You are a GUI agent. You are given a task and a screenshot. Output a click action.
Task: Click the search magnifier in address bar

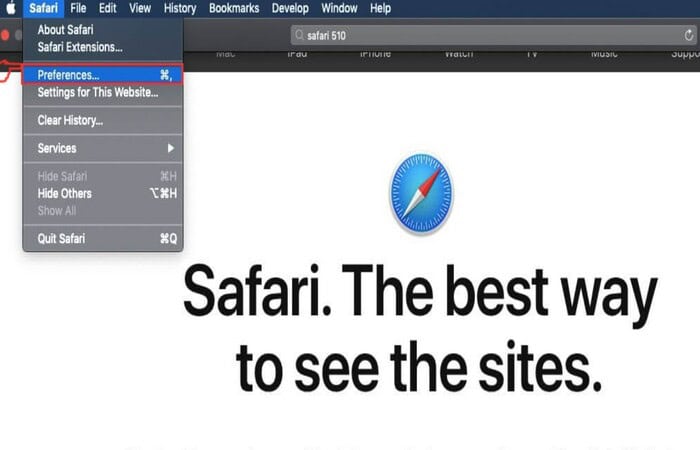point(299,35)
